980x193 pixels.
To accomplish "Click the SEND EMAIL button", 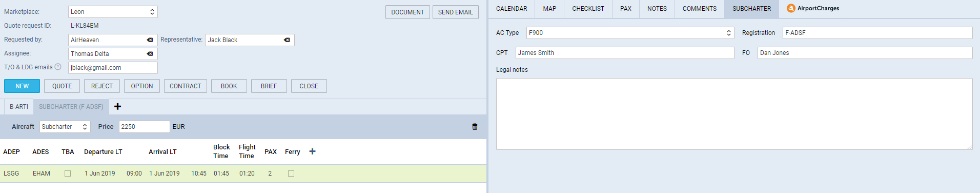I will point(456,12).
